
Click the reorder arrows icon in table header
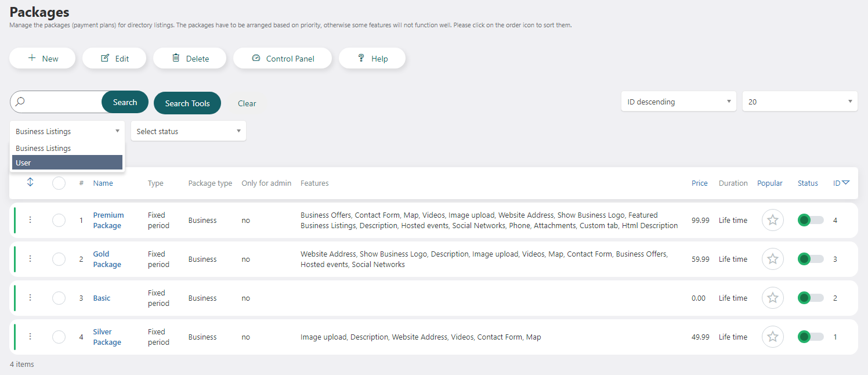[x=30, y=182]
